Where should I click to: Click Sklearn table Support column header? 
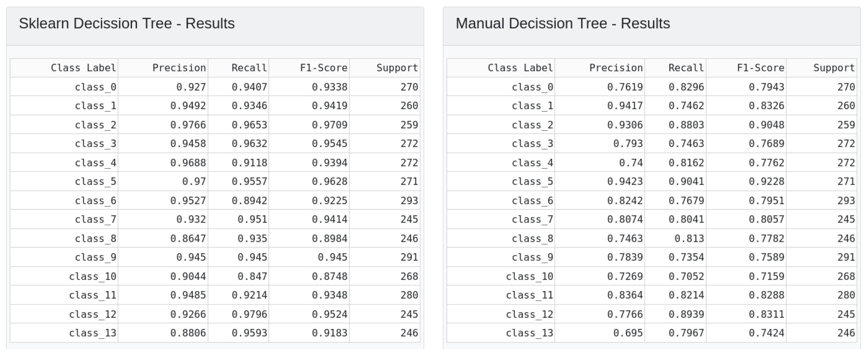tap(397, 68)
